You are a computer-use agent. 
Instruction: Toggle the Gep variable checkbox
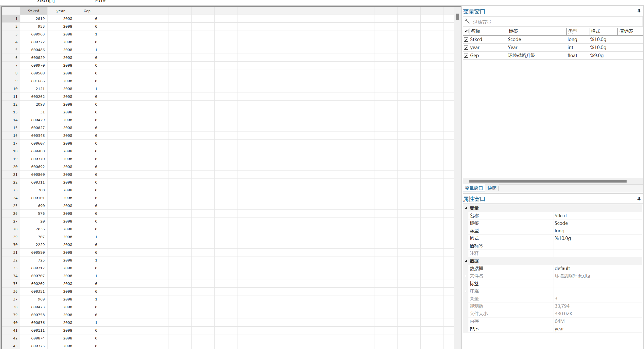click(466, 56)
